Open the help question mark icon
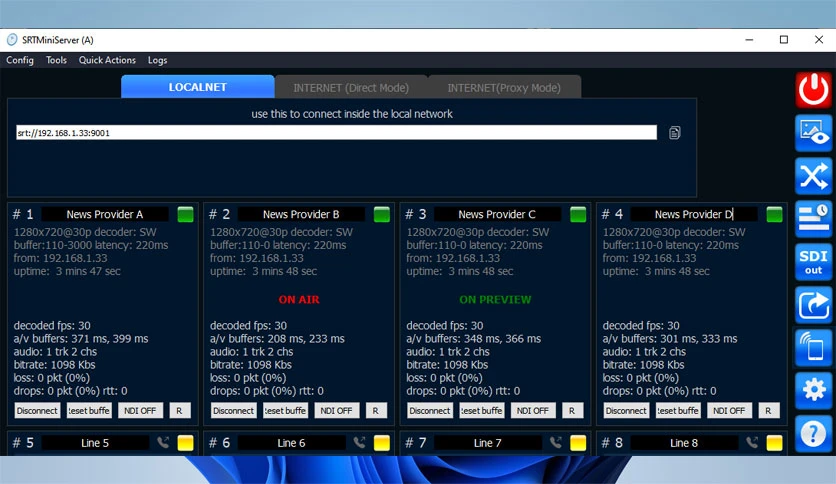This screenshot has width=836, height=484. coord(813,434)
